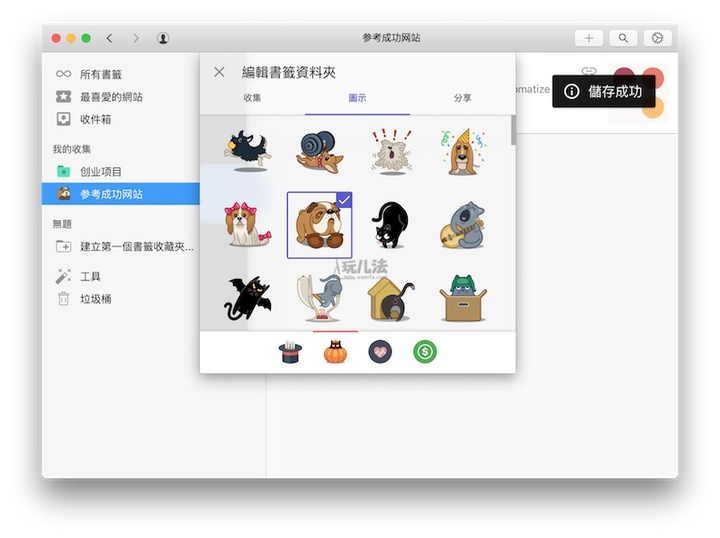Choose the cat playing guitar icon
Image resolution: width=720 pixels, height=538 pixels.
click(x=461, y=225)
